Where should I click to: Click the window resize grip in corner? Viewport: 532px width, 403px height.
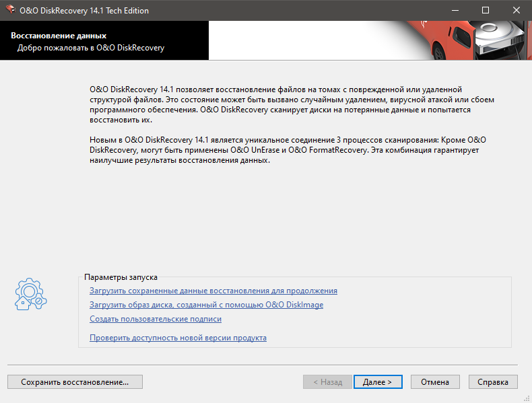tap(527, 398)
